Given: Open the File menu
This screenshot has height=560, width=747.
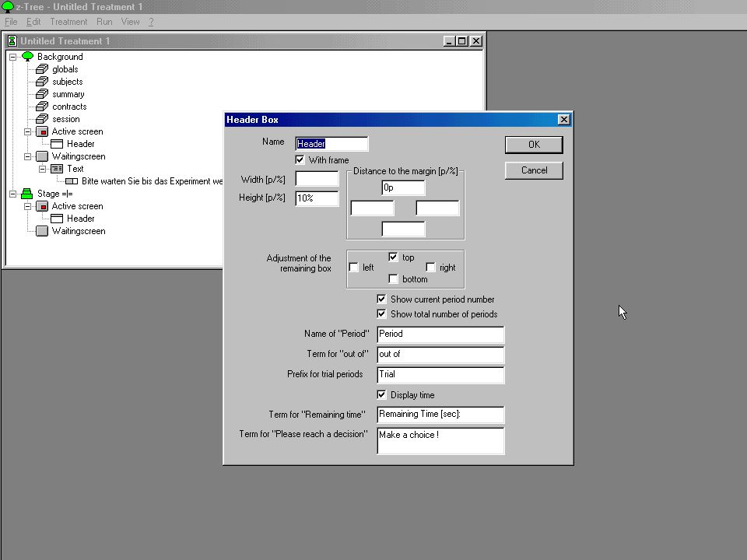Looking at the screenshot, I should (x=10, y=22).
